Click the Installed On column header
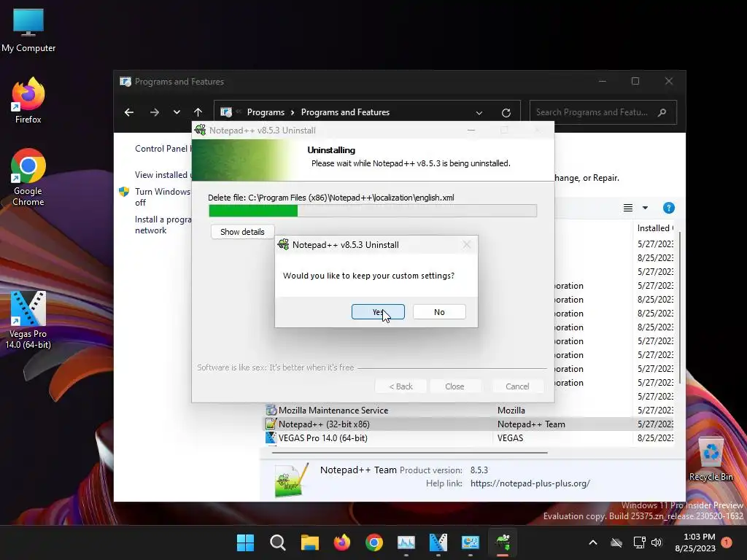The width and height of the screenshot is (747, 560). (654, 228)
